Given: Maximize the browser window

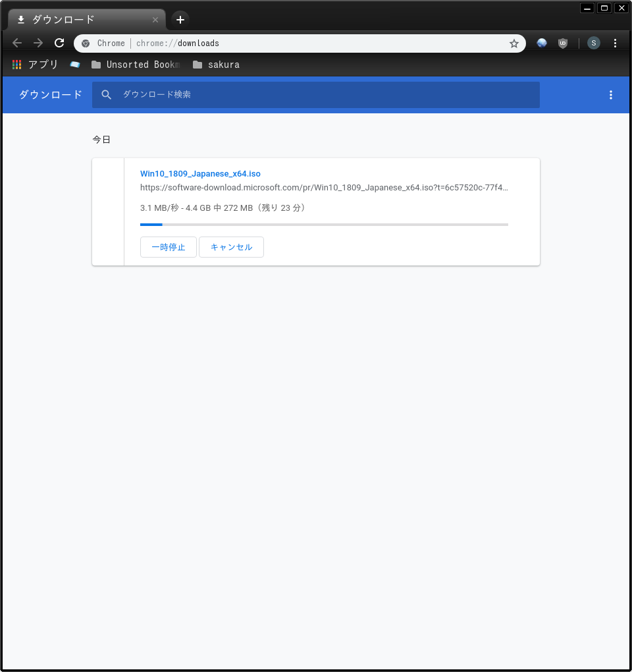Looking at the screenshot, I should (604, 8).
